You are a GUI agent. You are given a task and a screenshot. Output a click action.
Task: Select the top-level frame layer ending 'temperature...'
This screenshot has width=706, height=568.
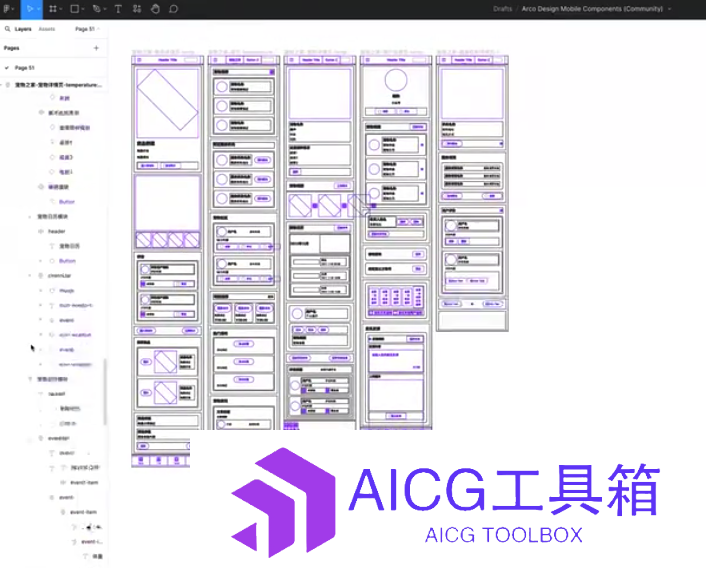click(58, 85)
